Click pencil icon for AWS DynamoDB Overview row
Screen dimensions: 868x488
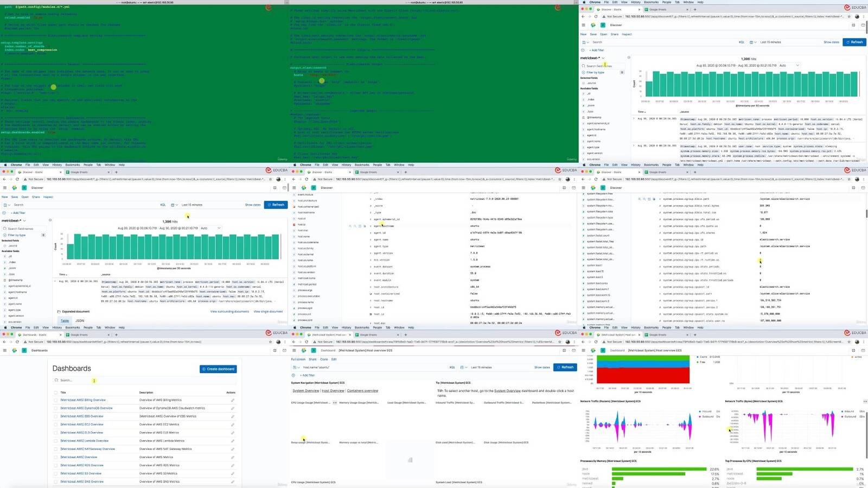coord(233,408)
